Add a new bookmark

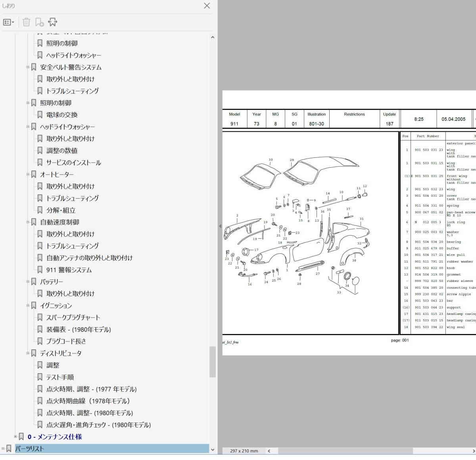[x=39, y=22]
